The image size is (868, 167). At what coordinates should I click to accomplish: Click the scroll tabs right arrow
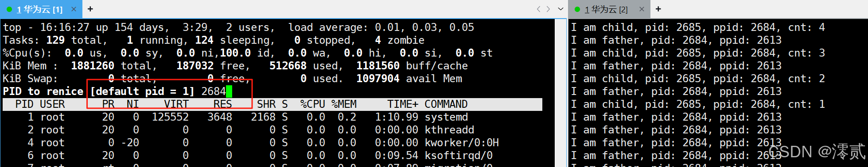[x=548, y=9]
